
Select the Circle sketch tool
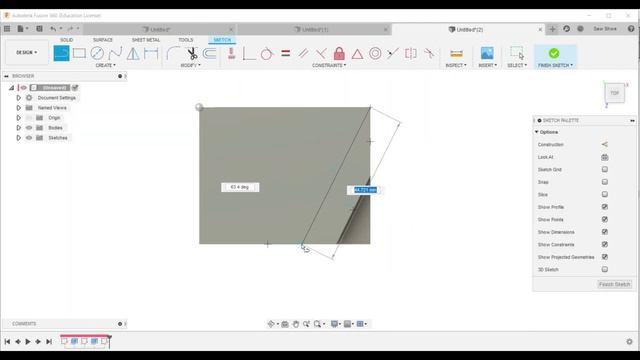click(97, 53)
